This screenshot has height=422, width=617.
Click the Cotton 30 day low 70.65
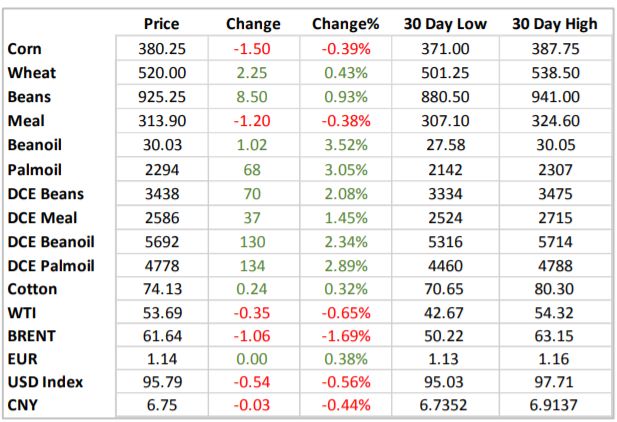coord(447,289)
